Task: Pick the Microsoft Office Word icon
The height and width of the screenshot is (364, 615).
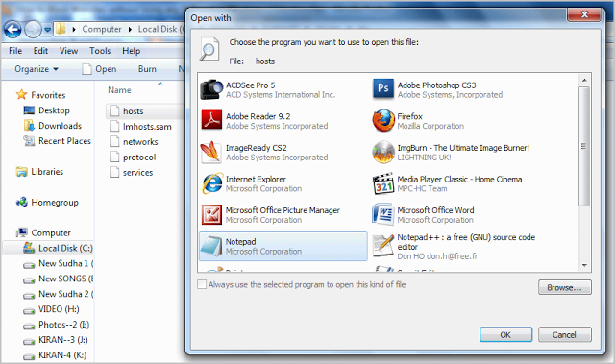Action: coord(382,214)
